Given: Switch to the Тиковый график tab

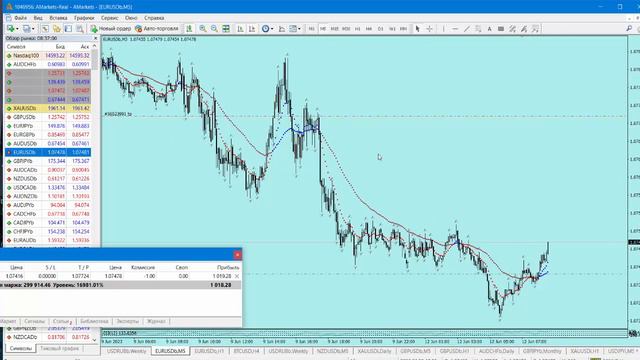Looking at the screenshot, I should 60,349.
